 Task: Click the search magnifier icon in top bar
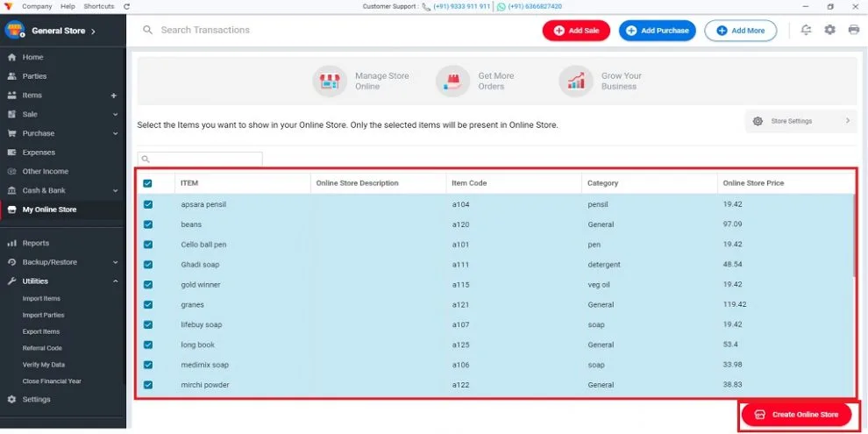click(147, 30)
